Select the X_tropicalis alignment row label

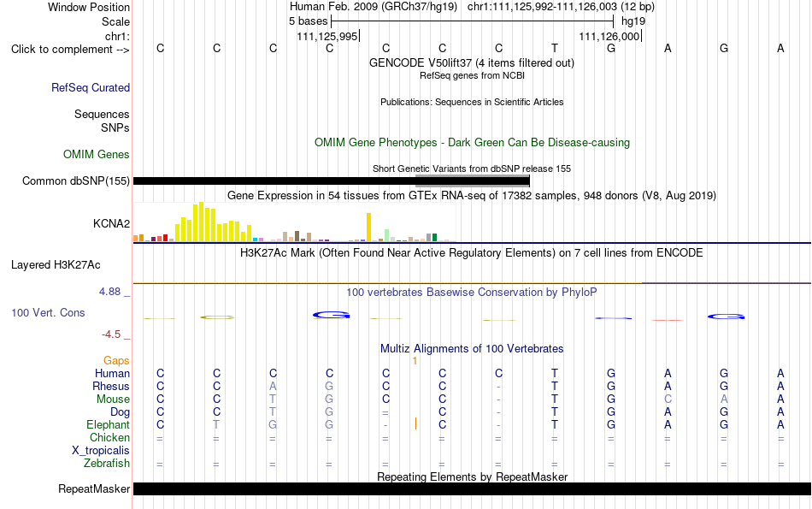[x=101, y=451]
